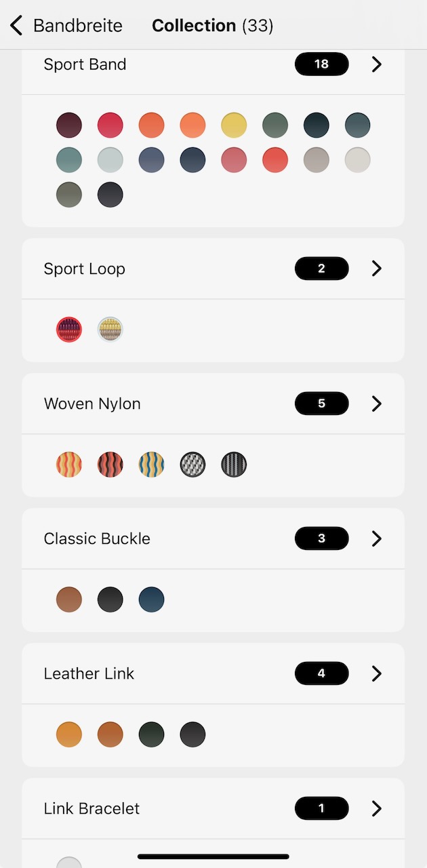The image size is (427, 868).
Task: Expand the Sport Band section chevron
Action: pos(377,64)
